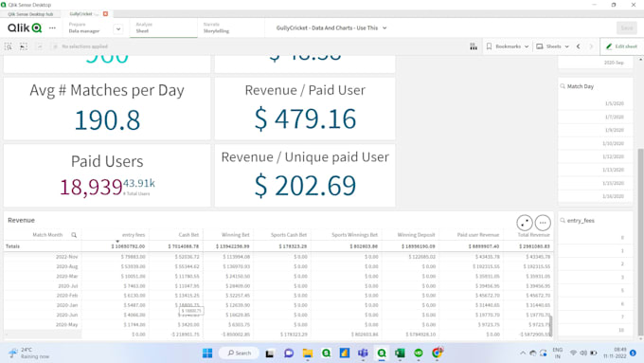Click the Total Revenue column header
This screenshot has height=363, width=644.
[533, 235]
